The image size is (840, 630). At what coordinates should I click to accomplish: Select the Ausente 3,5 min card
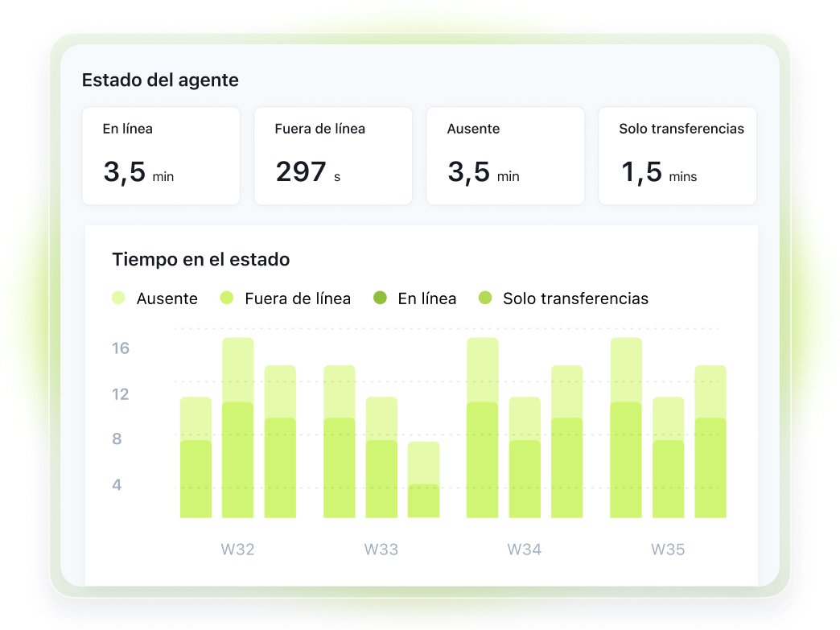coord(504,156)
